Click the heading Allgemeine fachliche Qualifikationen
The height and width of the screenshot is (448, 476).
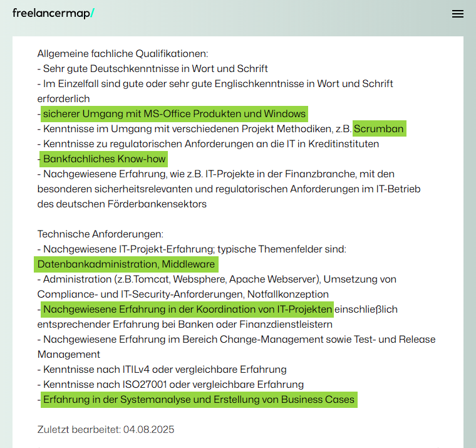pyautogui.click(x=123, y=54)
